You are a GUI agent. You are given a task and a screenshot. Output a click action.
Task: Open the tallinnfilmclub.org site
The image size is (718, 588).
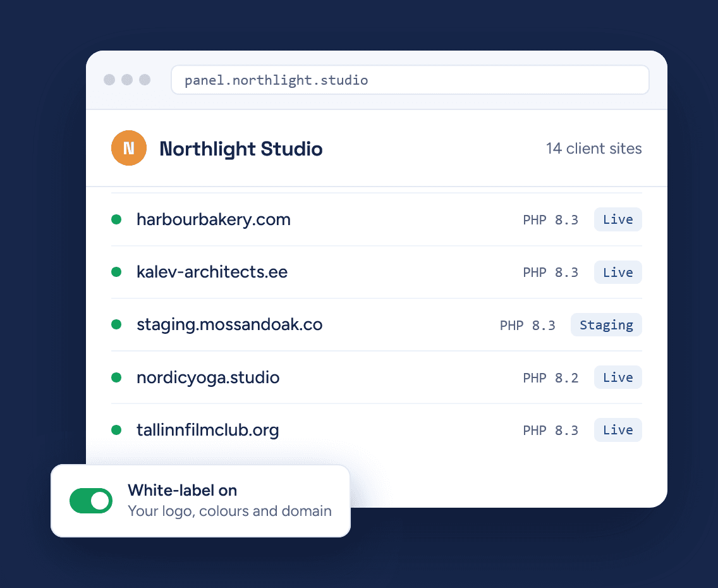(x=207, y=430)
